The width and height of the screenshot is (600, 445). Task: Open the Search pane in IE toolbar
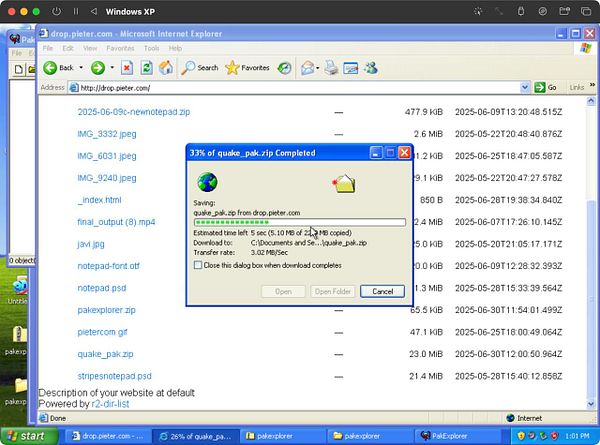point(199,68)
